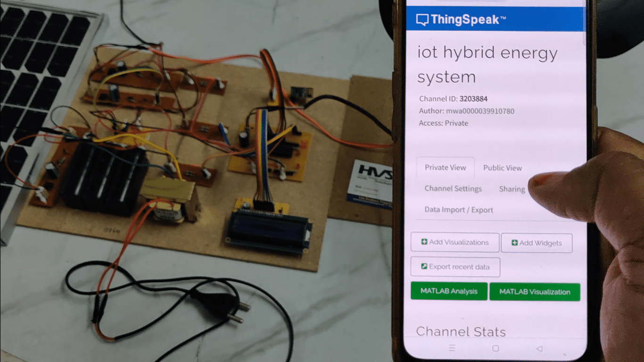
Task: Tap the green plus icon on Add Widgets
Action: coord(514,243)
